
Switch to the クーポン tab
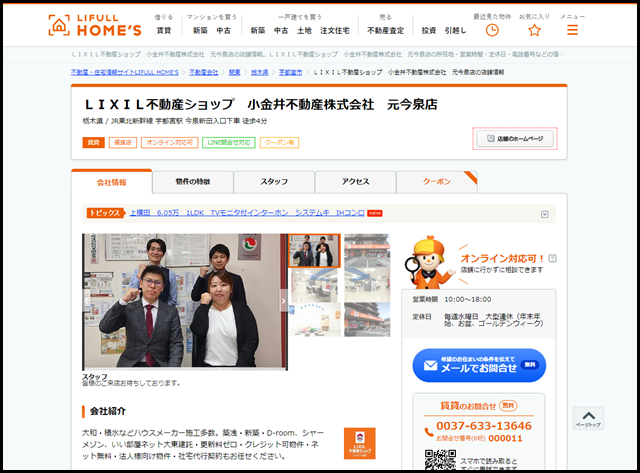tap(437, 182)
